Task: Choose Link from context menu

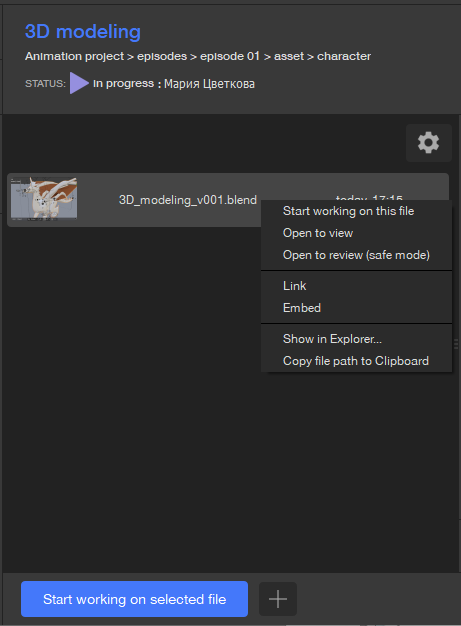Action: click(295, 286)
